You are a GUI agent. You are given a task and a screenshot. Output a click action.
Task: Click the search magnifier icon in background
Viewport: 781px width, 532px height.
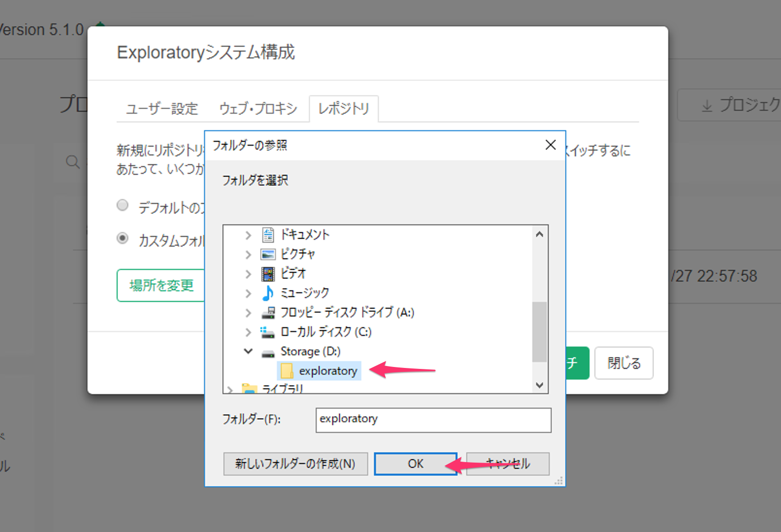pos(73,162)
